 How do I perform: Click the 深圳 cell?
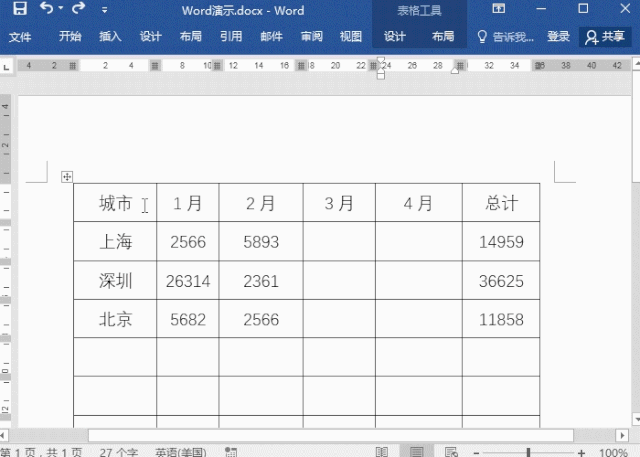click(115, 281)
